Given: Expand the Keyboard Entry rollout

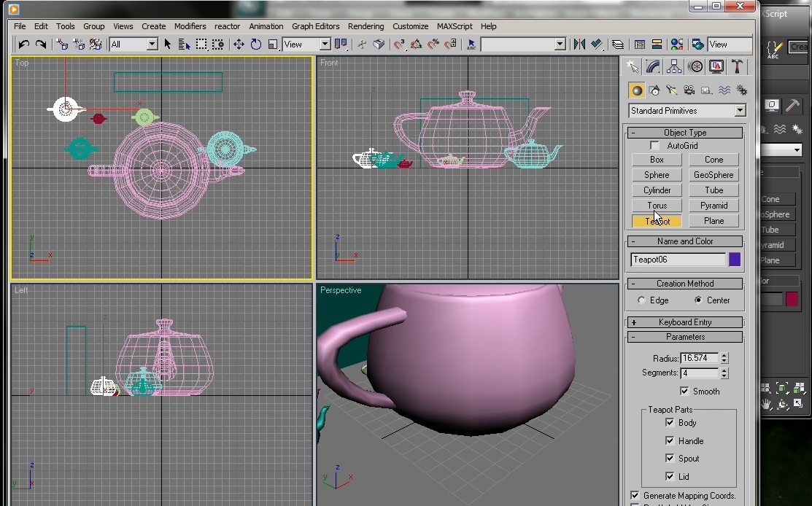Looking at the screenshot, I should (x=684, y=322).
